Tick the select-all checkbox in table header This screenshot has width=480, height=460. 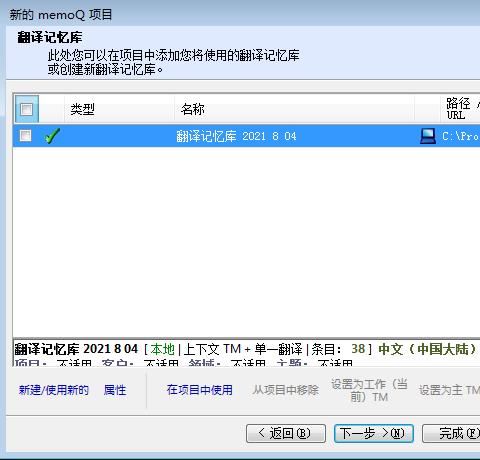tap(27, 109)
